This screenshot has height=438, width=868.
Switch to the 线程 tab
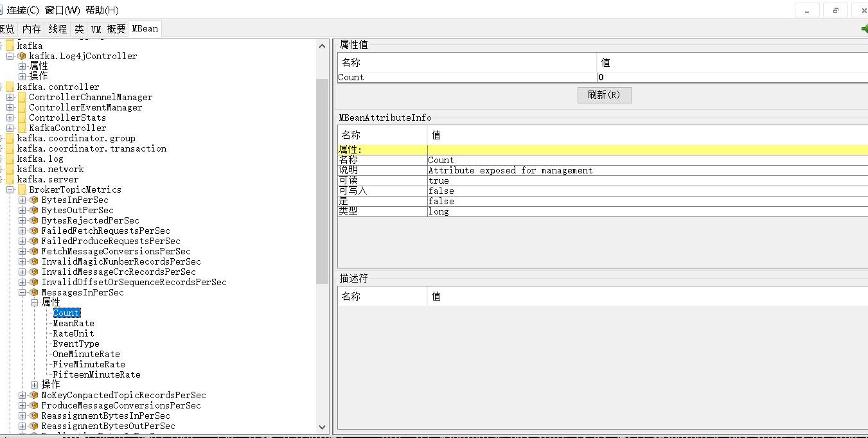58,29
